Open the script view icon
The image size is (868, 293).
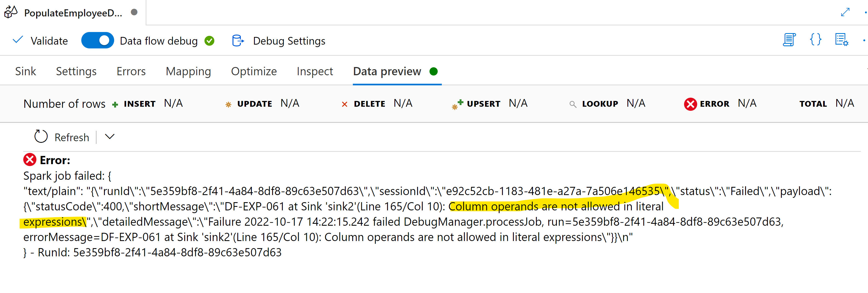(x=789, y=40)
